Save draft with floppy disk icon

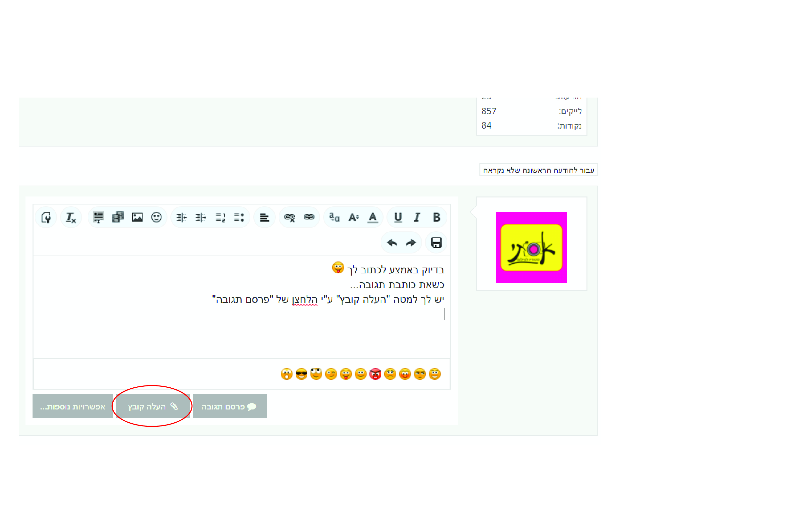(436, 242)
